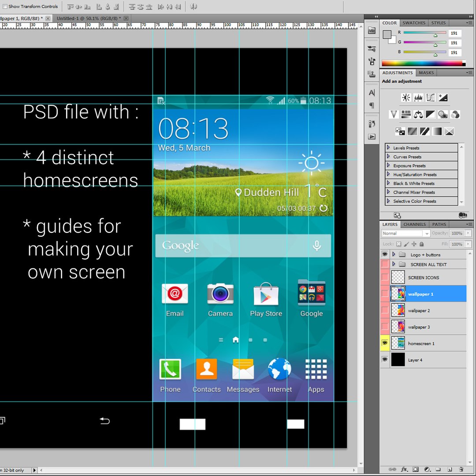
Task: Open the Mini Bridge panel icon
Action: (372, 30)
